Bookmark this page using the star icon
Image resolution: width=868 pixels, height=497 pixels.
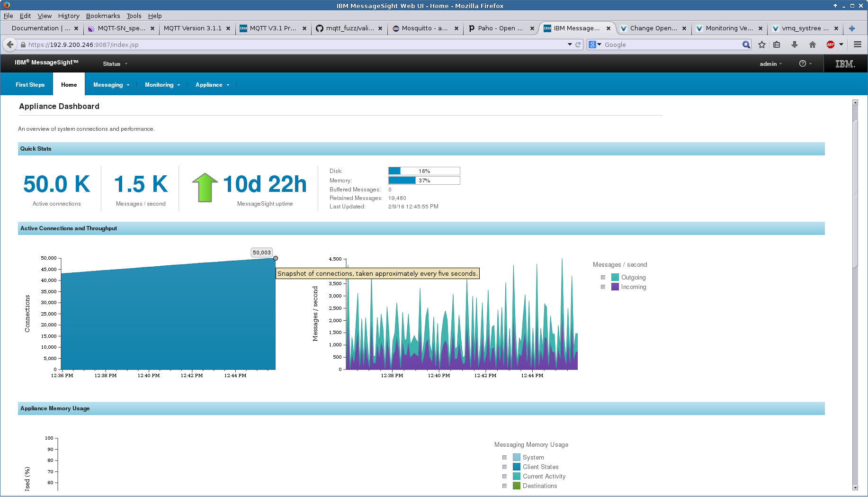point(761,44)
